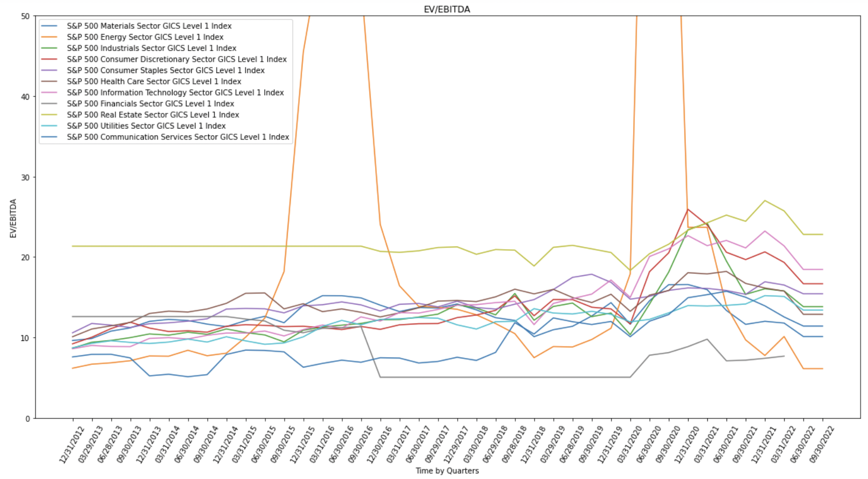Click the gray Financials legend swatch
Screen dimensions: 868x479
49,104
